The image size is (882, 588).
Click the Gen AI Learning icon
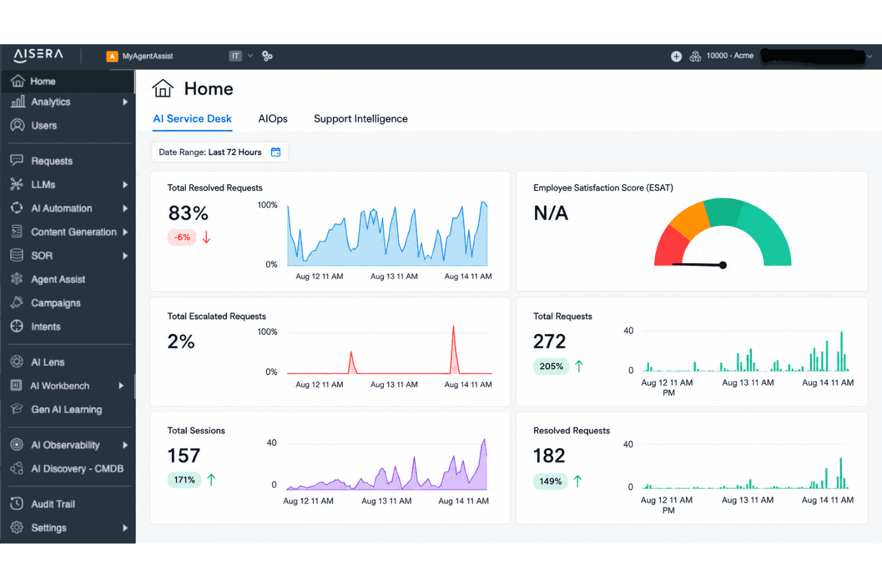coord(17,409)
